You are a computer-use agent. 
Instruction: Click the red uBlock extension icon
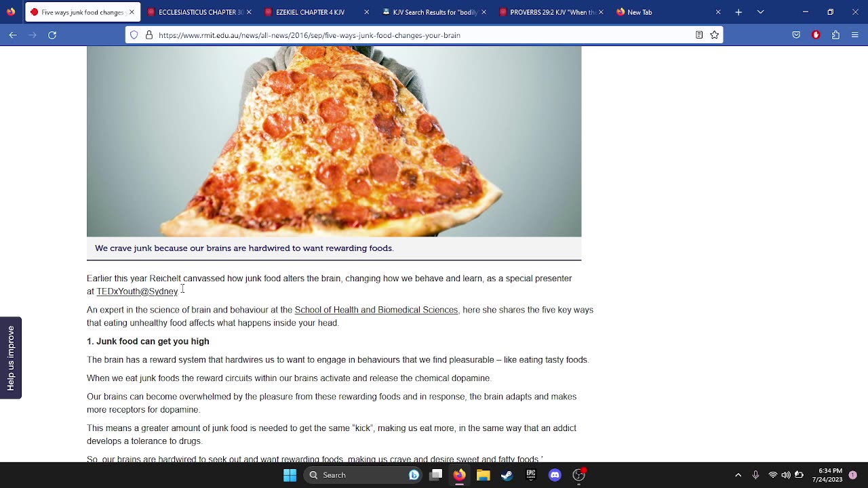point(816,35)
